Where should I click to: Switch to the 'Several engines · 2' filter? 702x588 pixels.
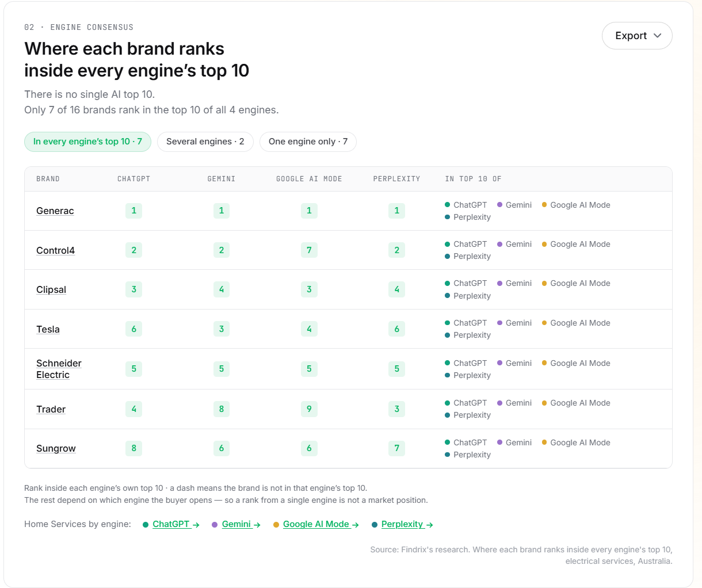pos(205,142)
